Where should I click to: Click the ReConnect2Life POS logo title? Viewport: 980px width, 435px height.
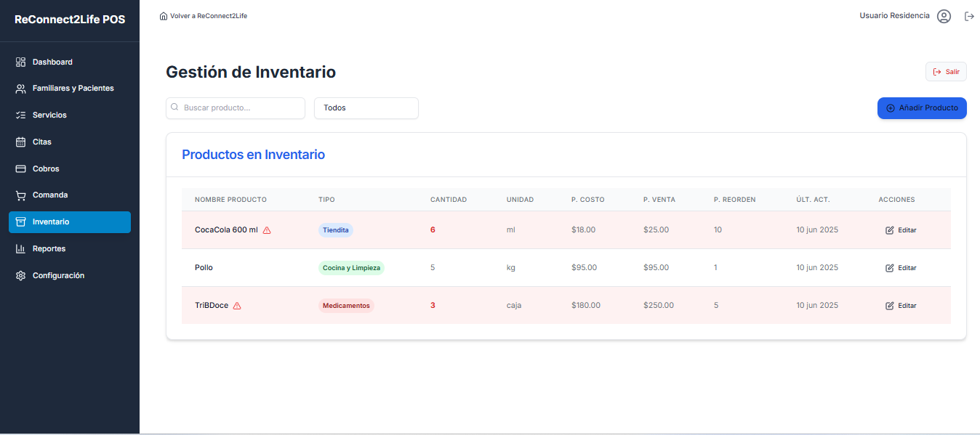(x=70, y=20)
